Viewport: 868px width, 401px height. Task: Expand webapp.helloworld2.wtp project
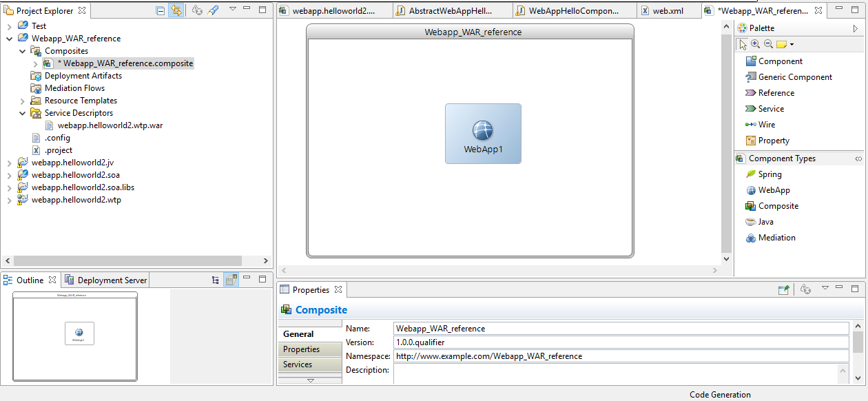coord(9,200)
